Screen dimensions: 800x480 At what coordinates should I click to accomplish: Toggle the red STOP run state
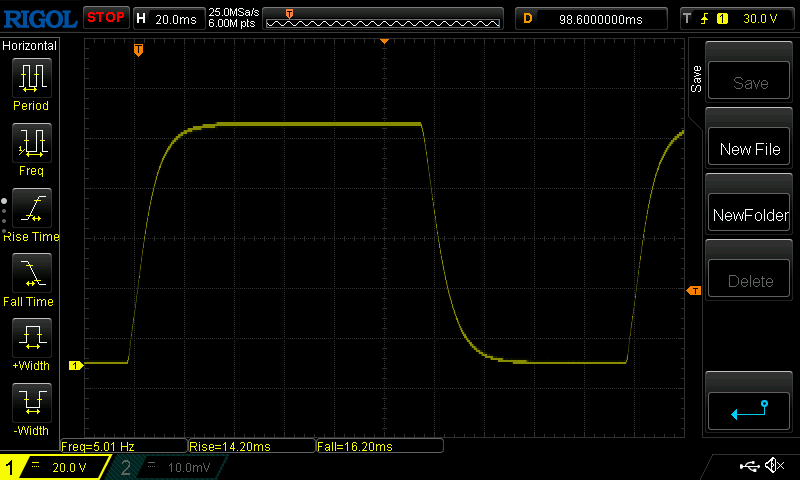pyautogui.click(x=106, y=17)
